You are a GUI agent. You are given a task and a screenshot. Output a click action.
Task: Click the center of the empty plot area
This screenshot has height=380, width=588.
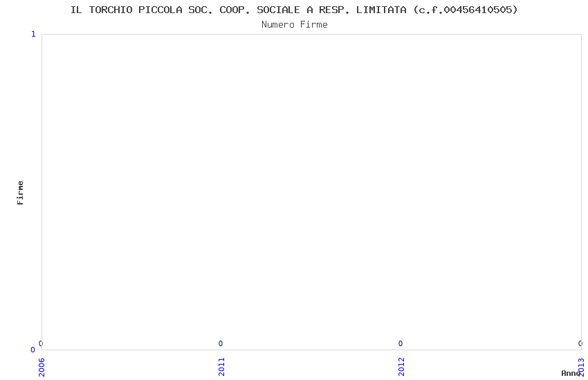point(311,192)
